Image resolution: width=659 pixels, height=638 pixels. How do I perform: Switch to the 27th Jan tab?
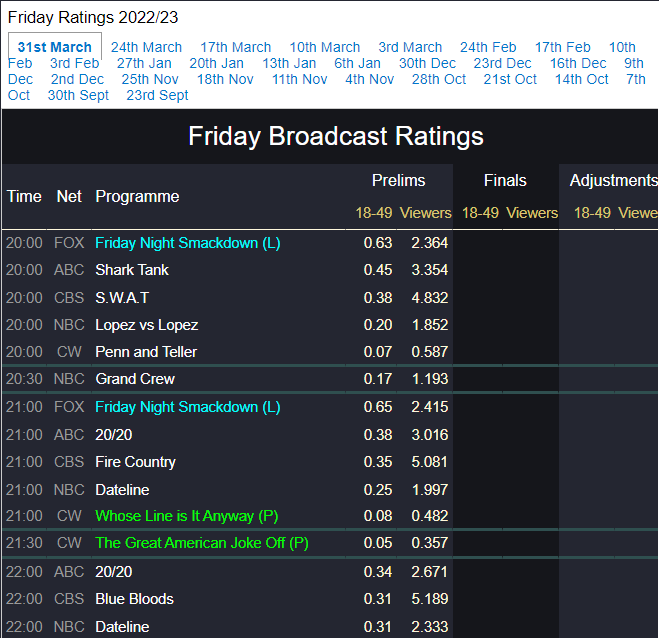pyautogui.click(x=144, y=63)
